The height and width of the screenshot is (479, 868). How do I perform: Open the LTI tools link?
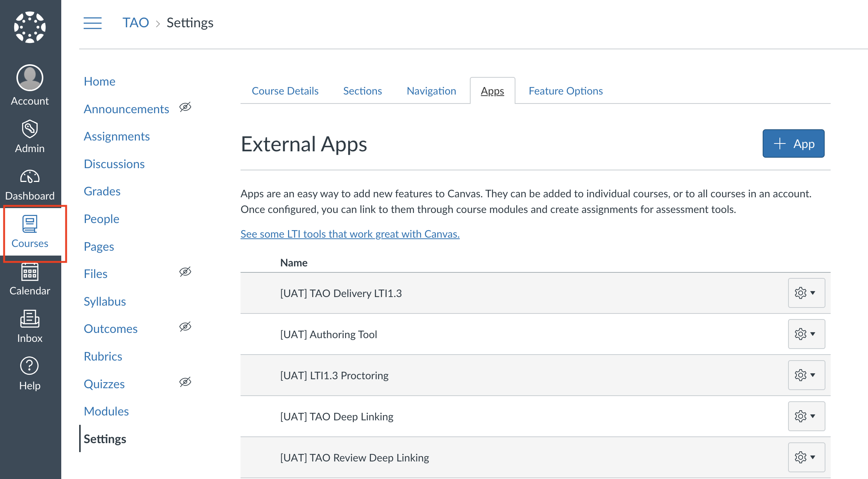350,234
